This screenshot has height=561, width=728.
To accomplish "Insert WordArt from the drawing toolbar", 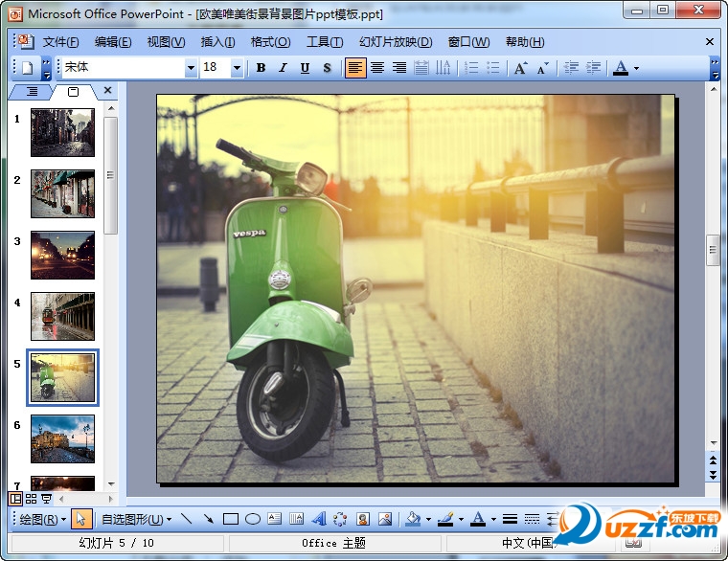I will tap(319, 519).
